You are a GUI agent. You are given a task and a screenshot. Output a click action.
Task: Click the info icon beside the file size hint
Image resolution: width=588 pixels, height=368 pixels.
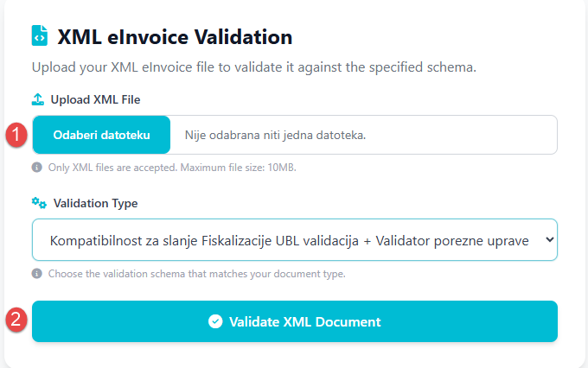[x=37, y=168]
